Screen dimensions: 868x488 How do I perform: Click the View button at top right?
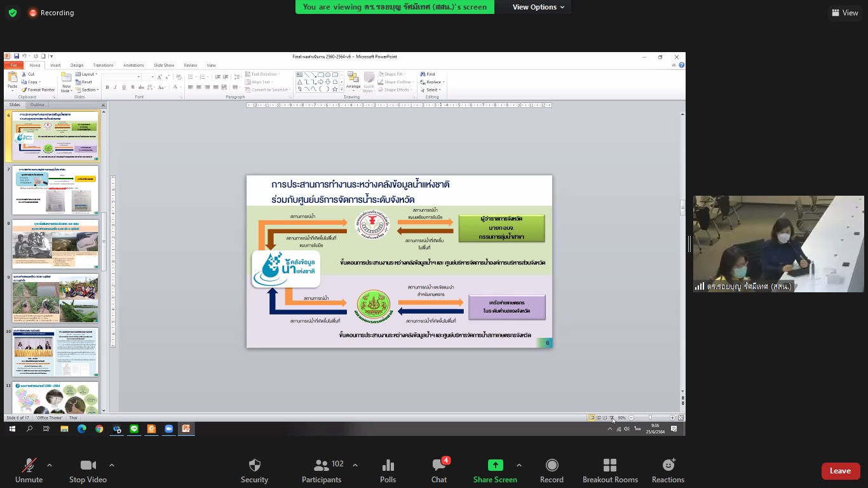(845, 13)
